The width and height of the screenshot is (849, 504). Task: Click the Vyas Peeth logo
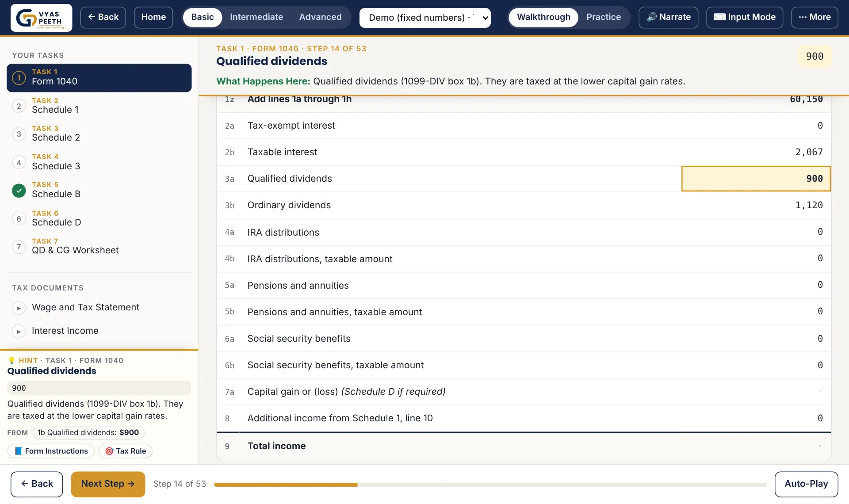click(x=41, y=18)
